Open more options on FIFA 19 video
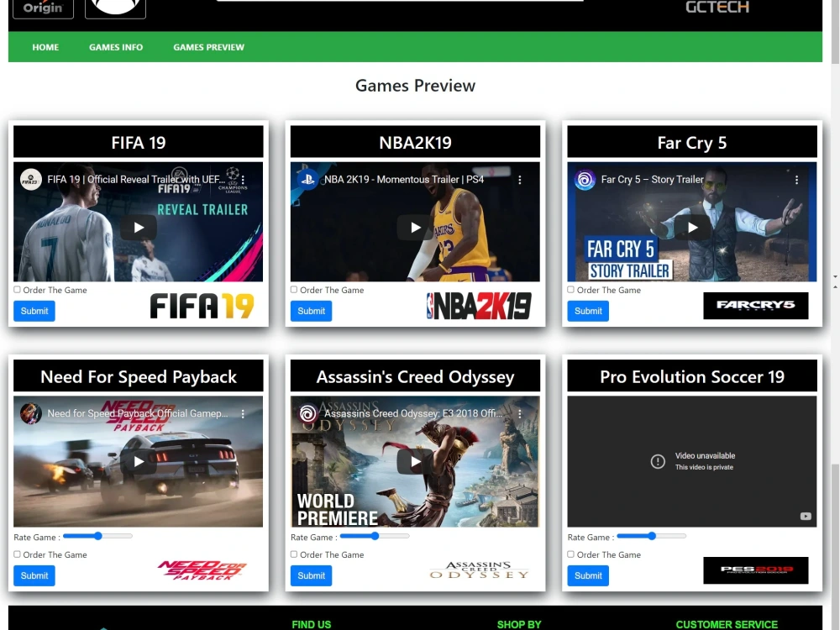Screen dimensions: 840x630 point(243,180)
